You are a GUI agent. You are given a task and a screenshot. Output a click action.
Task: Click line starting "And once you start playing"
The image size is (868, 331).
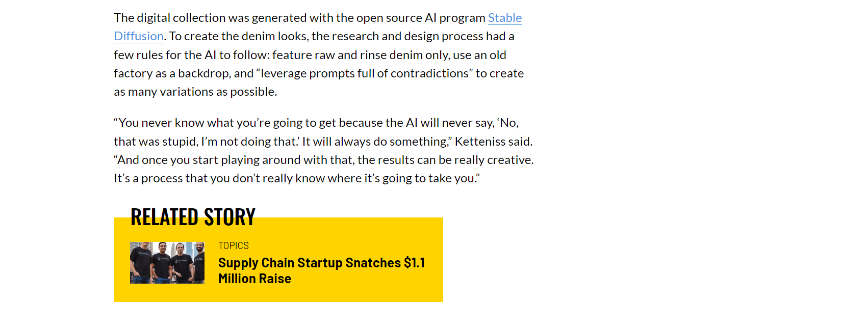tap(323, 160)
